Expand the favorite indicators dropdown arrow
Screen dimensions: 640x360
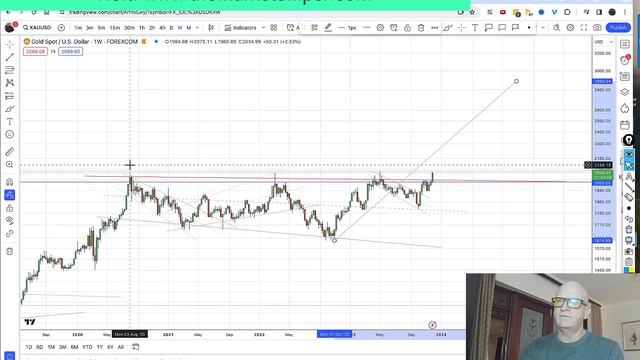(x=263, y=28)
